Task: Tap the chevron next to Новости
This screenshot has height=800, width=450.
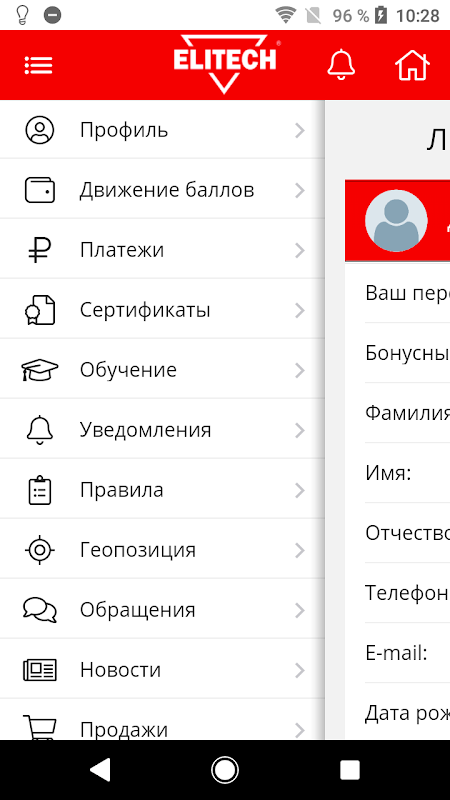Action: (x=300, y=670)
